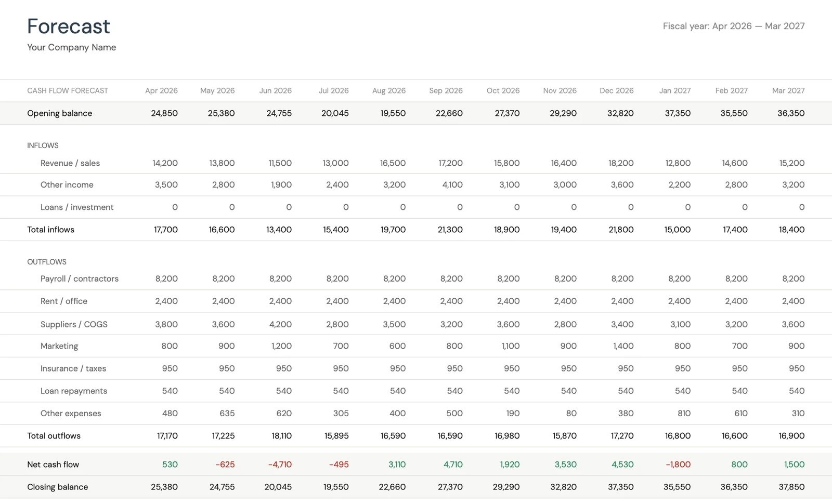Select the Opening balance row label
Viewport: 832px width, 504px height.
[59, 113]
